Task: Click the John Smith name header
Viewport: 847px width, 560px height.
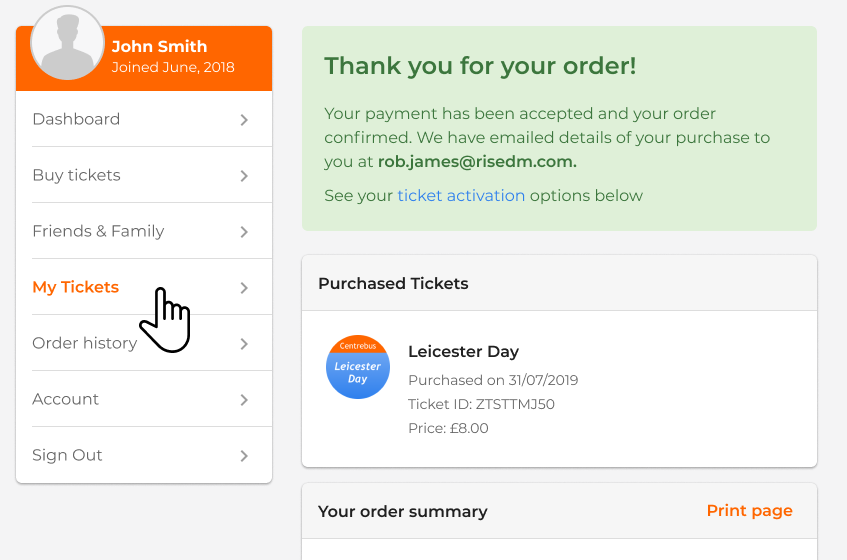Action: [159, 46]
